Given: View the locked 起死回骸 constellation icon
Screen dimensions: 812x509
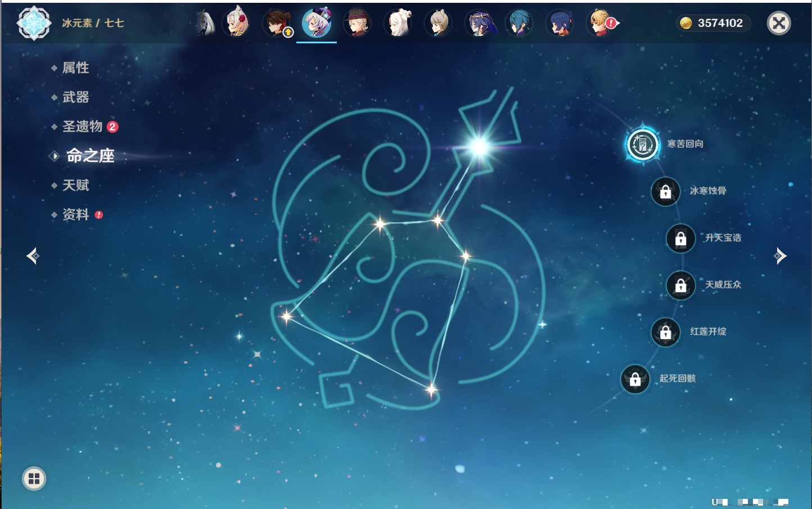Looking at the screenshot, I should point(635,379).
